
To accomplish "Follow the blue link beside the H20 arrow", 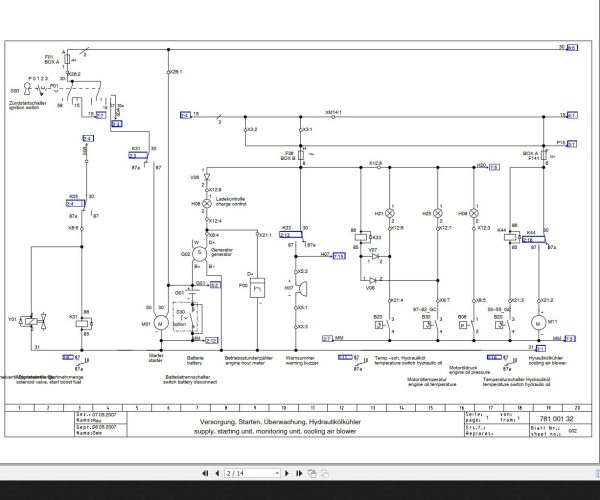I will tap(494, 167).
